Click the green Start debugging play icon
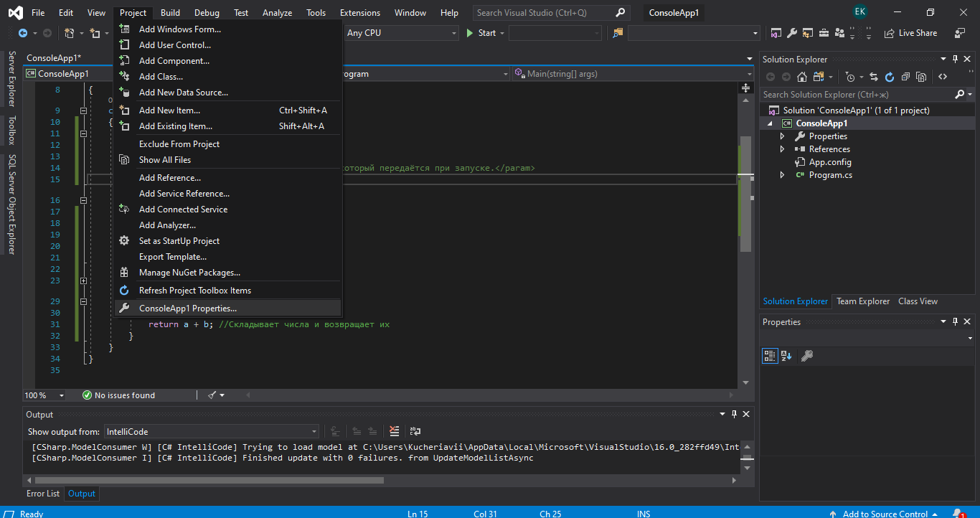Image resolution: width=980 pixels, height=518 pixels. coord(470,33)
